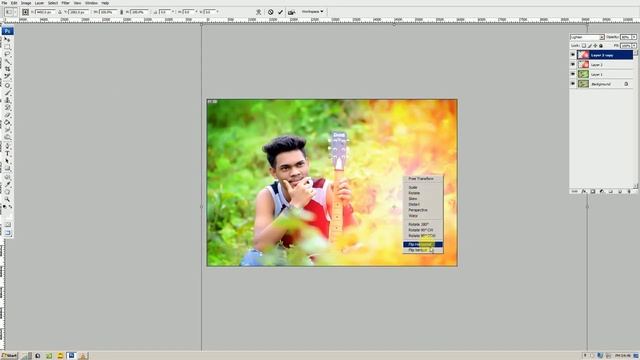Hide the Background layer eye
Image resolution: width=640 pixels, height=360 pixels.
pos(573,84)
